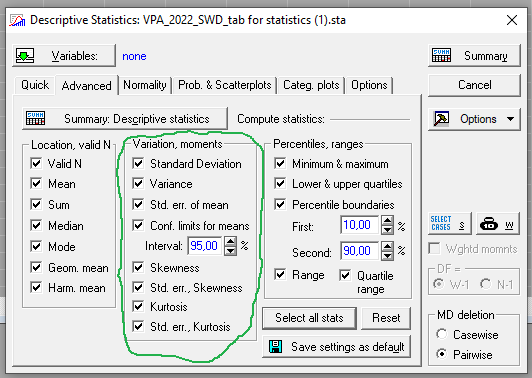The image size is (532, 378).
Task: Switch to the Advanced tab
Action: click(87, 86)
